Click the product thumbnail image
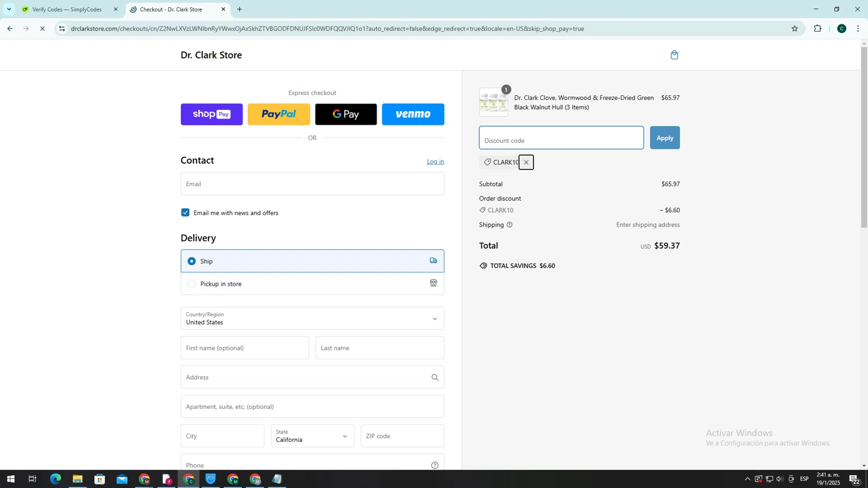Screen dimensions: 868x488 [x=494, y=102]
